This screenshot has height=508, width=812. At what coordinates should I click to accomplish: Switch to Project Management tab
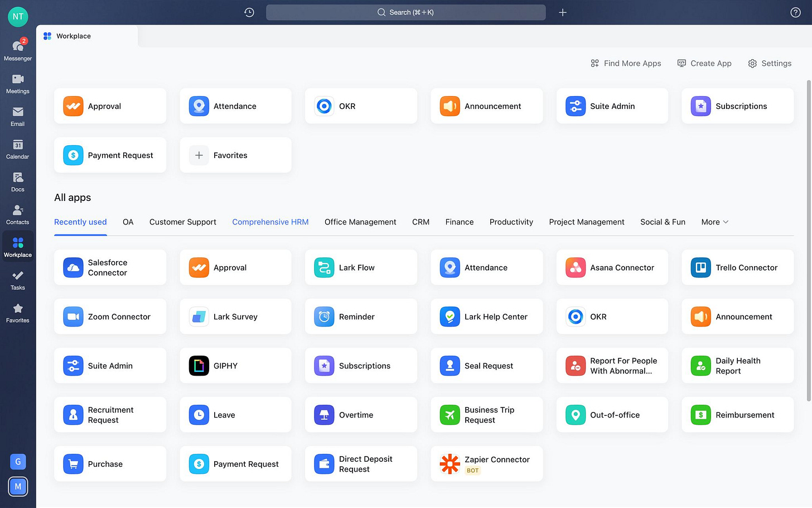[587, 222]
